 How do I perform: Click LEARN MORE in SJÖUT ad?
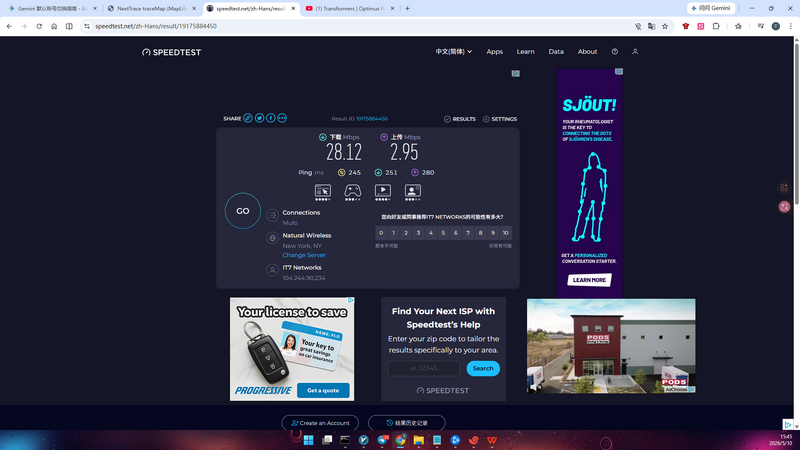(589, 280)
